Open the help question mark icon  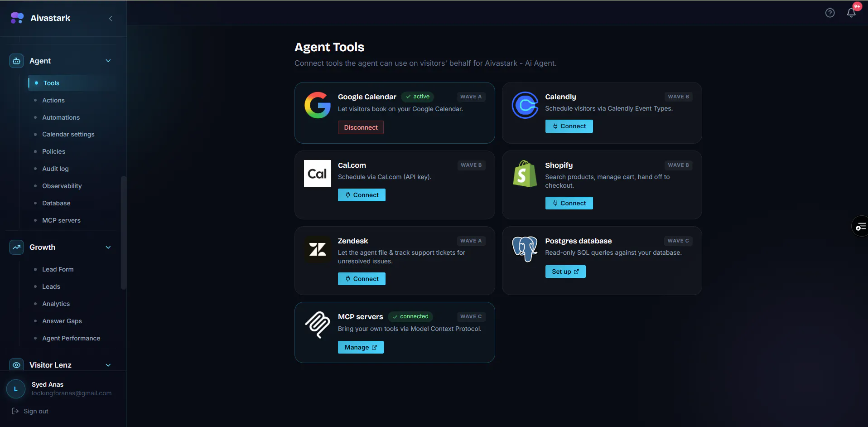[x=830, y=13]
